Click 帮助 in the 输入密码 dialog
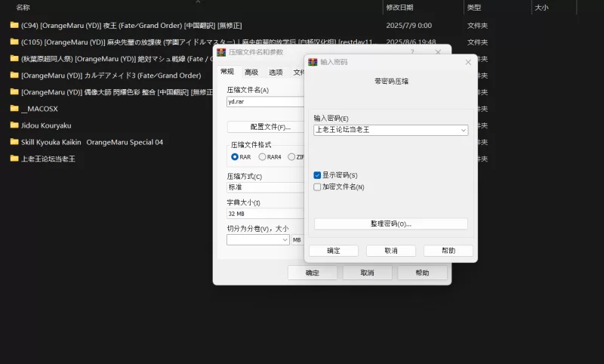This screenshot has height=364, width=604. [448, 251]
